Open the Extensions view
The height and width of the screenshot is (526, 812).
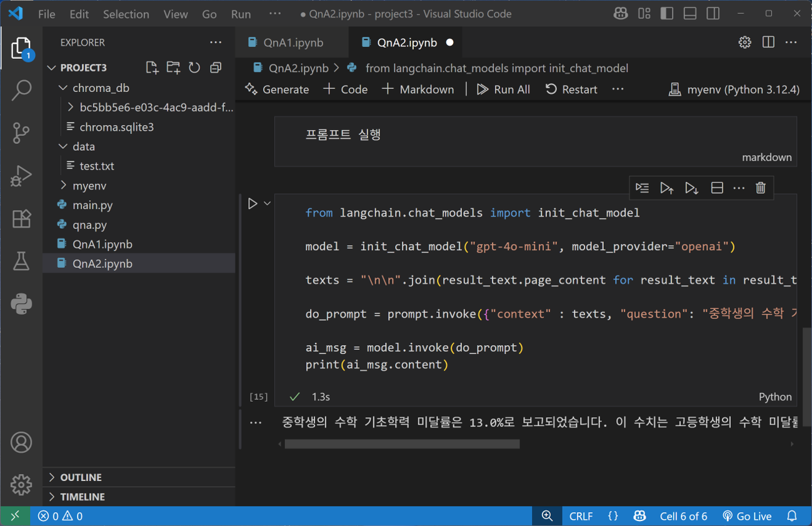click(21, 218)
